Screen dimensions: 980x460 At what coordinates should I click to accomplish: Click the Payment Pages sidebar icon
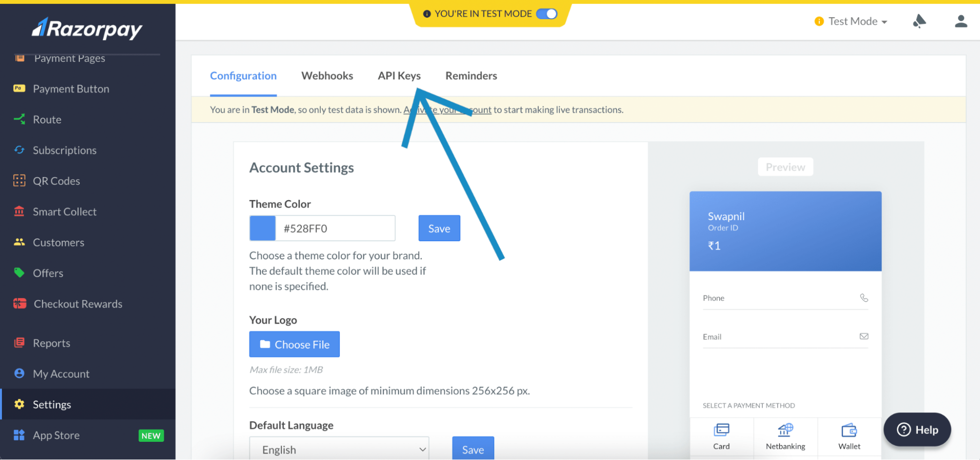pos(20,58)
